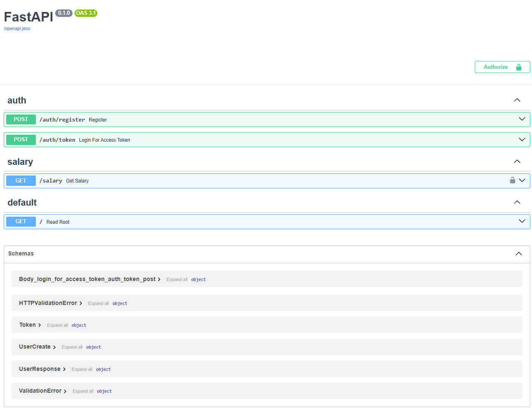Click Expand all for UserResponse schema
This screenshot has height=410, width=532.
click(x=82, y=370)
